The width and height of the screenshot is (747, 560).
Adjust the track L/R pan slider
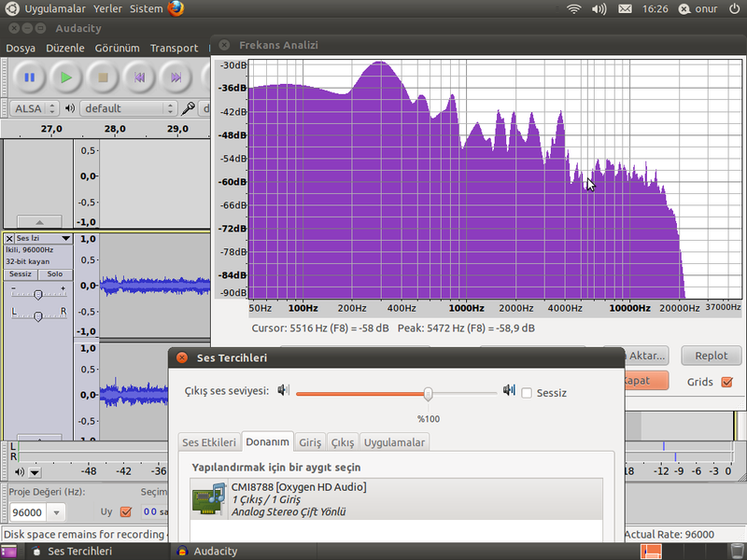[x=38, y=315]
